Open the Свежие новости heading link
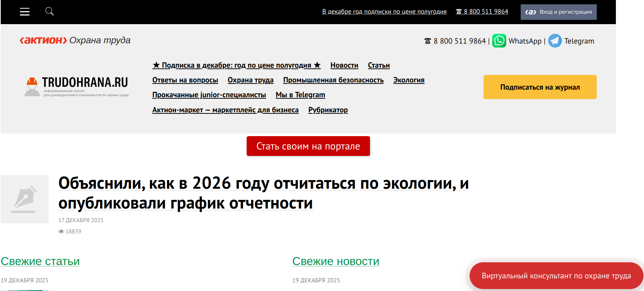This screenshot has height=291, width=644. pyautogui.click(x=335, y=261)
